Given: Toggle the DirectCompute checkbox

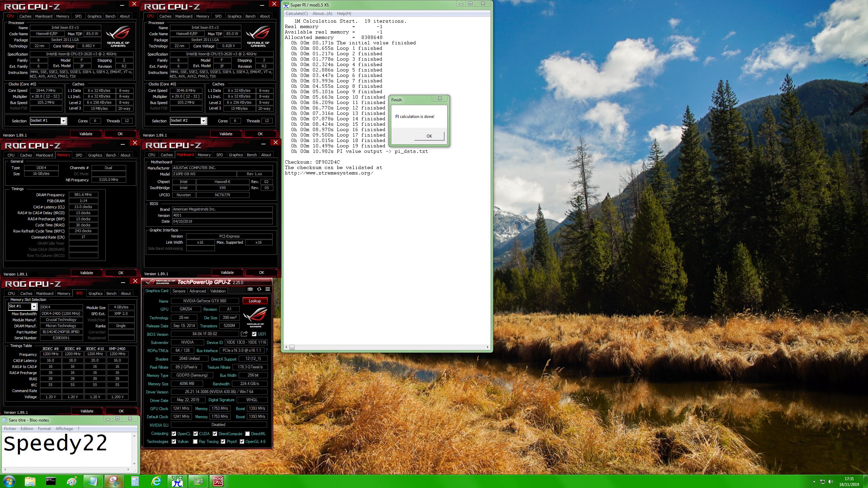Looking at the screenshot, I should point(215,433).
